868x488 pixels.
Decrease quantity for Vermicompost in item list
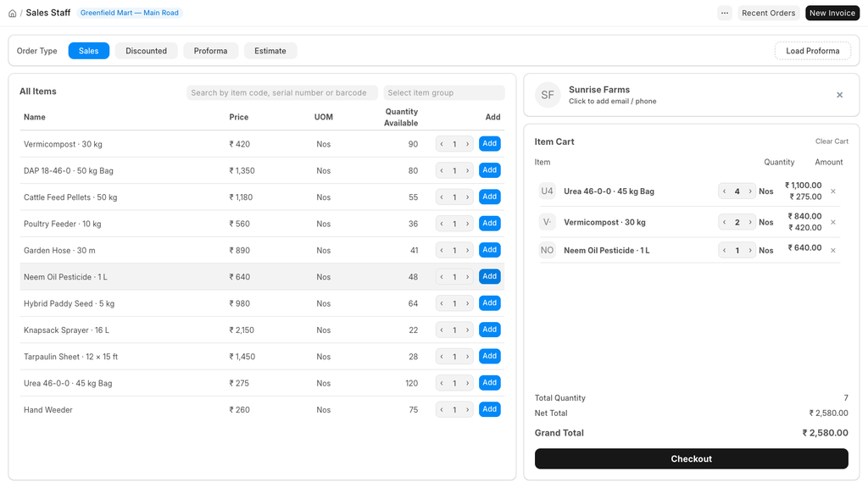click(x=442, y=144)
